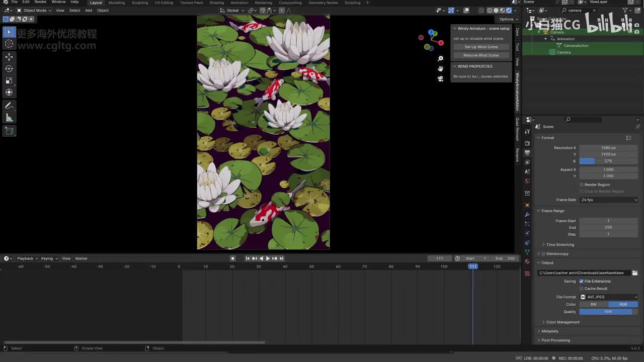Activate the Annotate tool
The height and width of the screenshot is (362, 644).
tap(9, 106)
